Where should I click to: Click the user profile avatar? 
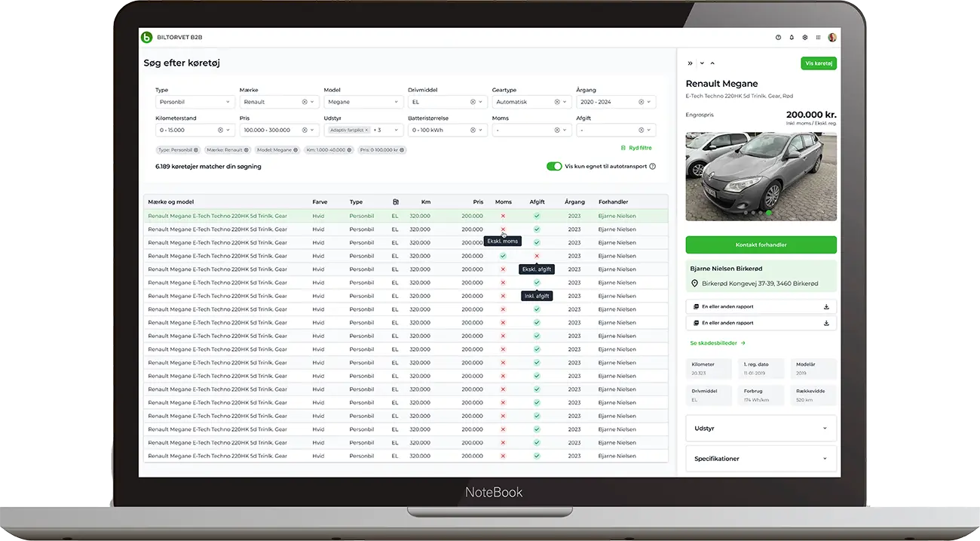[x=832, y=37]
